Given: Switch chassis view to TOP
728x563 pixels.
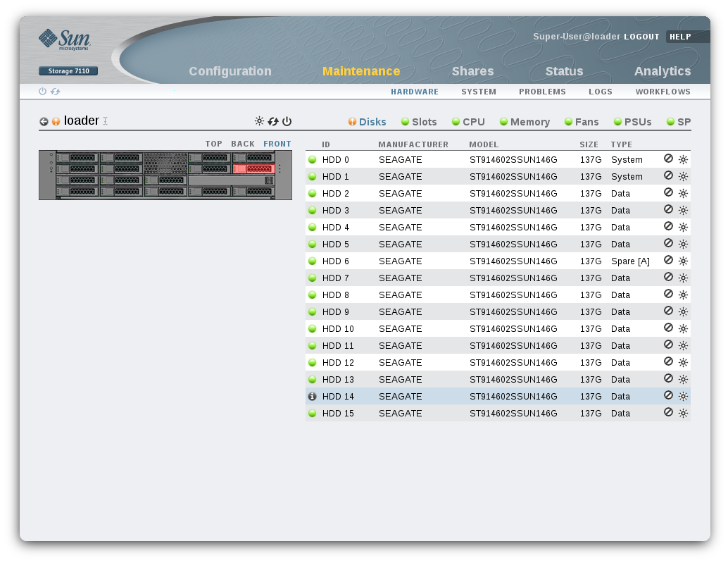Looking at the screenshot, I should tap(213, 144).
